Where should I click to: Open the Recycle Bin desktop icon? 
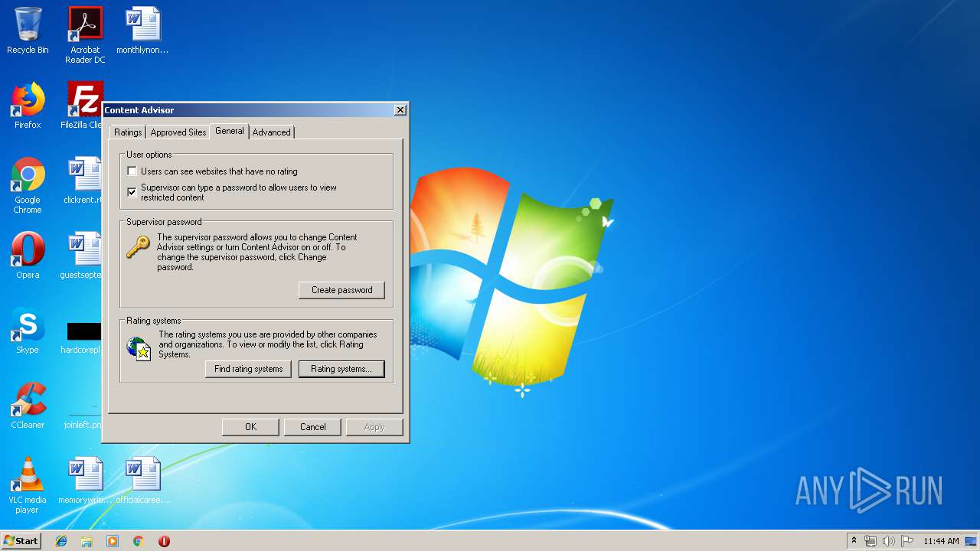(28, 31)
